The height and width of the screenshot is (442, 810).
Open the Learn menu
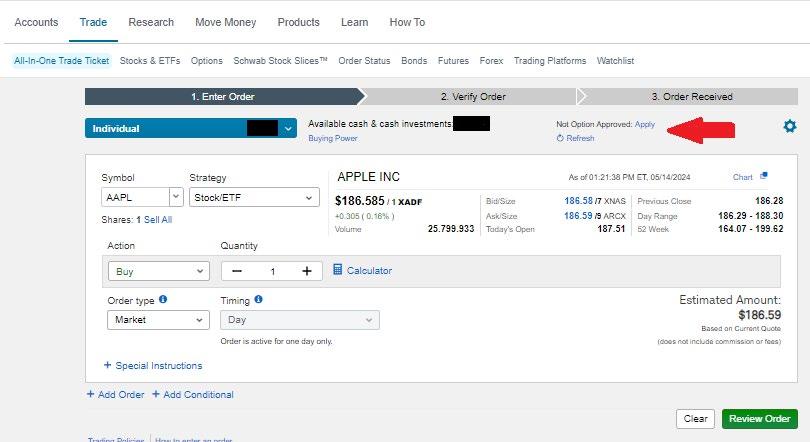[x=354, y=22]
